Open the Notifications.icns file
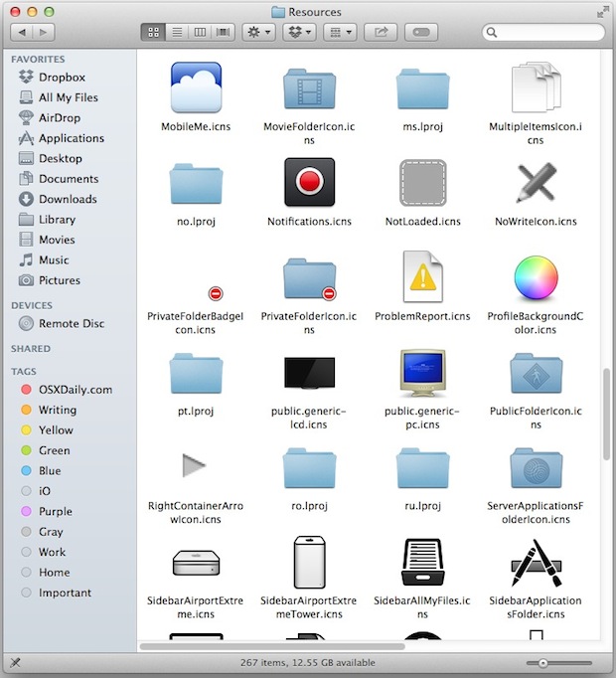This screenshot has height=678, width=616. [x=309, y=183]
